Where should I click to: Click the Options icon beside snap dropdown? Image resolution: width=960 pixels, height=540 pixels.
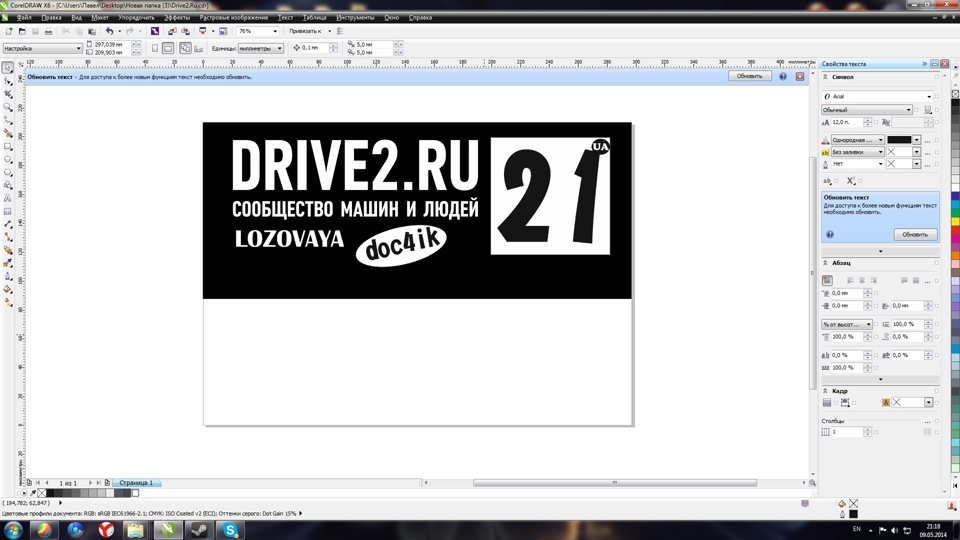340,31
